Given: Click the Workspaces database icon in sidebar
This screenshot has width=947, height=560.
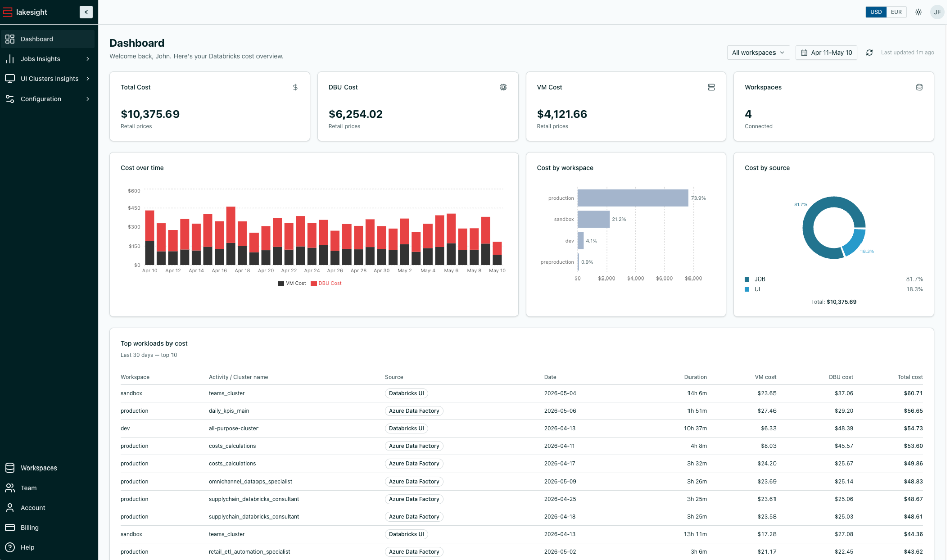Looking at the screenshot, I should (x=10, y=468).
